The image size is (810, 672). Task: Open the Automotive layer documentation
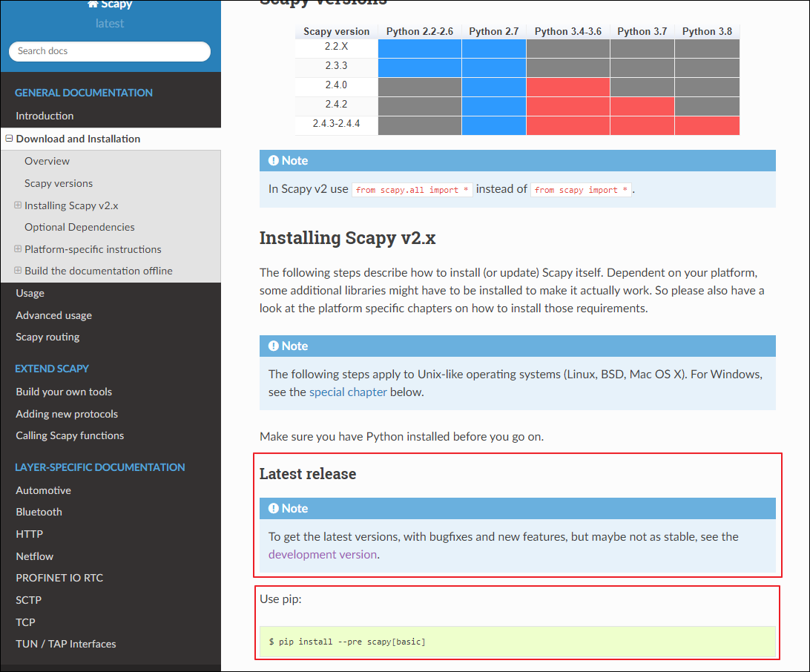(x=43, y=491)
